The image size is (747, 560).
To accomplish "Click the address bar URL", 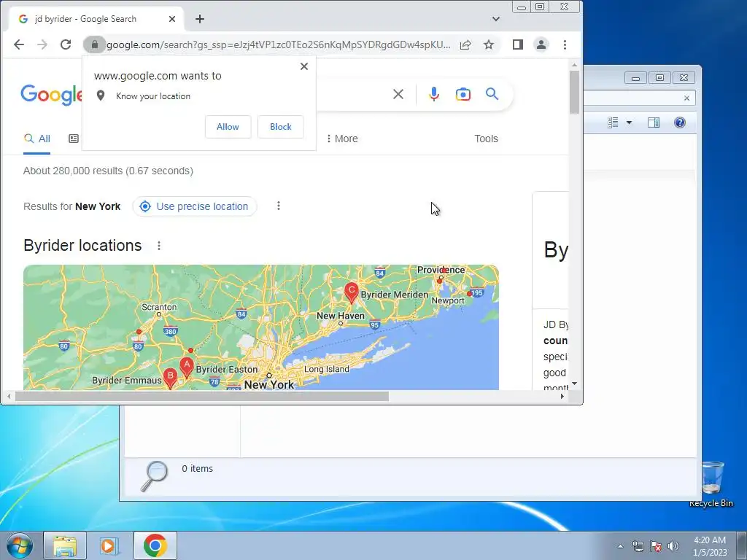I will 278,44.
